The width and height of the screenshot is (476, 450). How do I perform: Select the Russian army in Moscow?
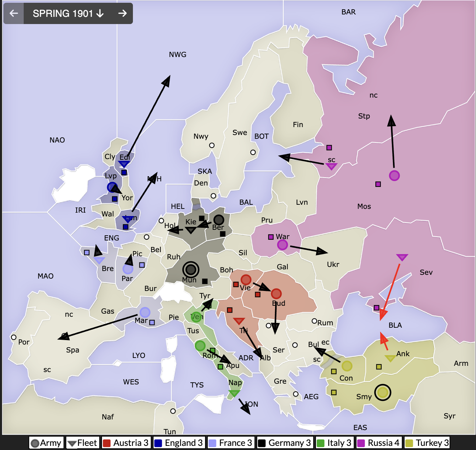pos(394,176)
